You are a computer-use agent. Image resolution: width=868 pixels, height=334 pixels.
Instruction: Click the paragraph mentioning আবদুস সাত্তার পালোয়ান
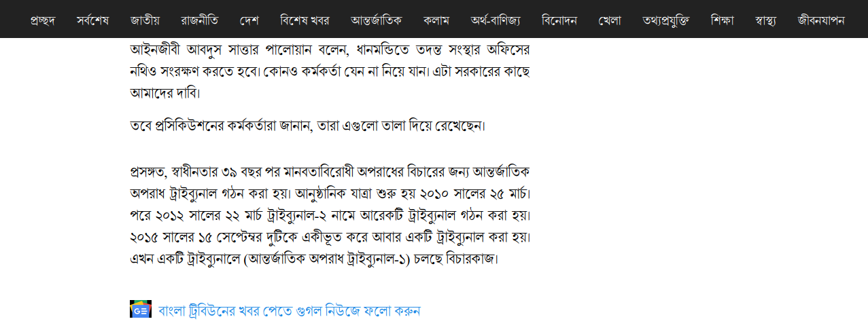(x=330, y=70)
